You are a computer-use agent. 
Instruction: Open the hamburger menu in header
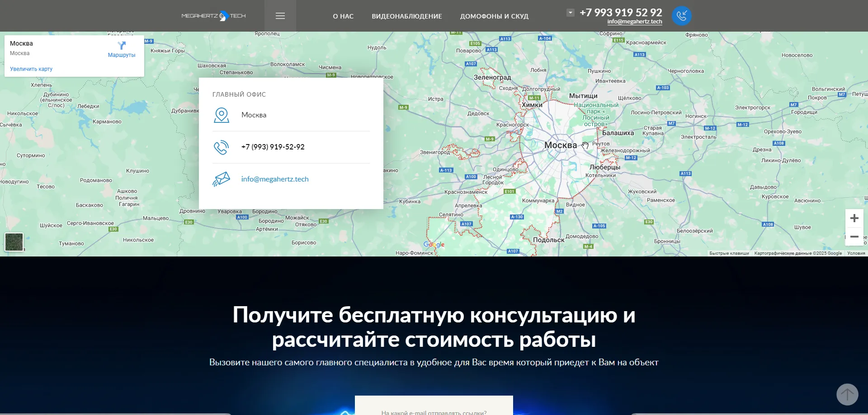point(280,16)
